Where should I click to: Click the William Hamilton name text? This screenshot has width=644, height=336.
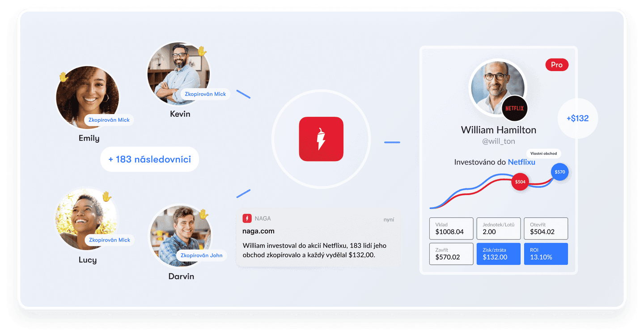coord(499,130)
